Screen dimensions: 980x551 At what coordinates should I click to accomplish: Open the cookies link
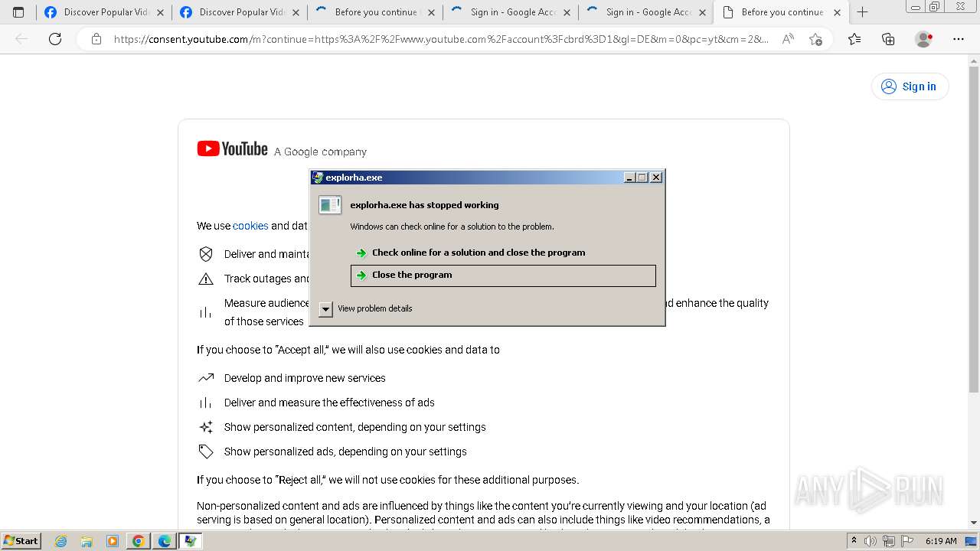click(x=250, y=226)
